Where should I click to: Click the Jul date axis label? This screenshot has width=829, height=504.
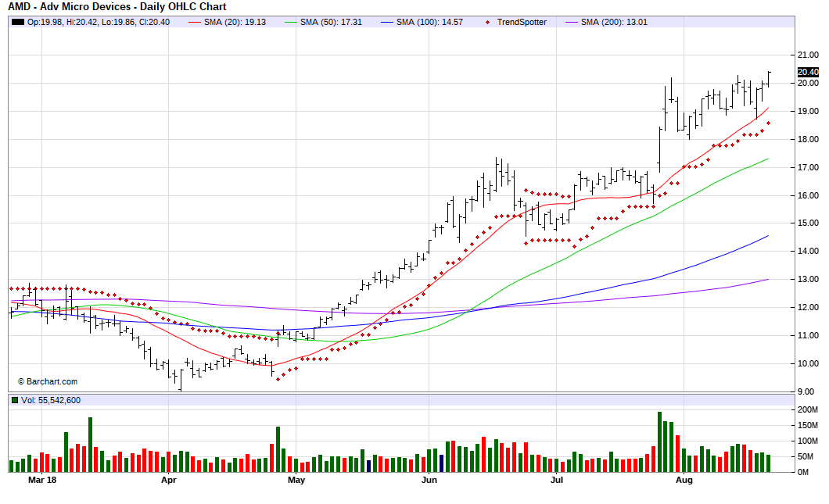[557, 480]
